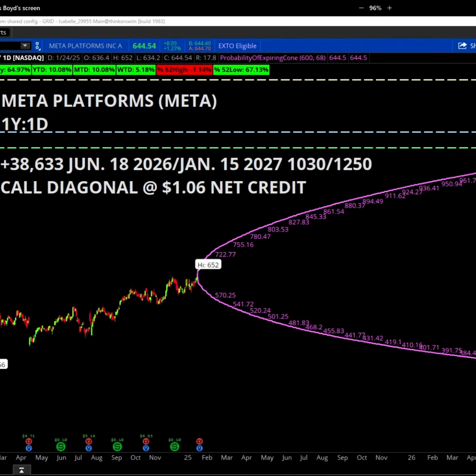Image resolution: width=476 pixels, height=476 pixels.
Task: Click the close value C: 644.54
Action: 178,58
